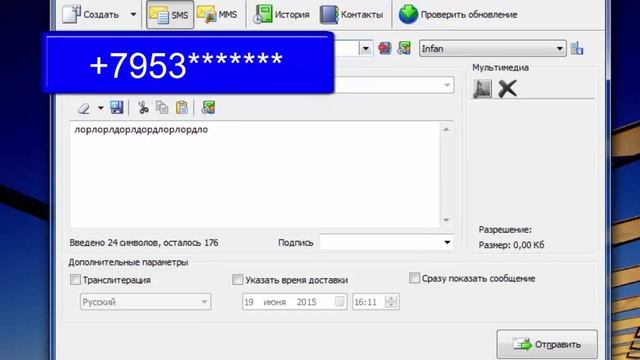Screen dimensions: 640x360
Task: Enable Транслитерация checkbox
Action: click(x=76, y=280)
